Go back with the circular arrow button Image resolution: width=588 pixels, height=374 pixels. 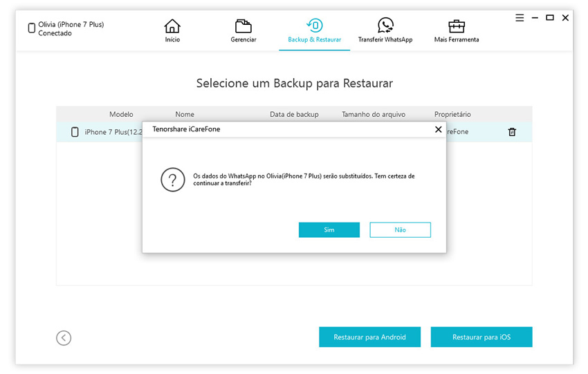click(64, 337)
